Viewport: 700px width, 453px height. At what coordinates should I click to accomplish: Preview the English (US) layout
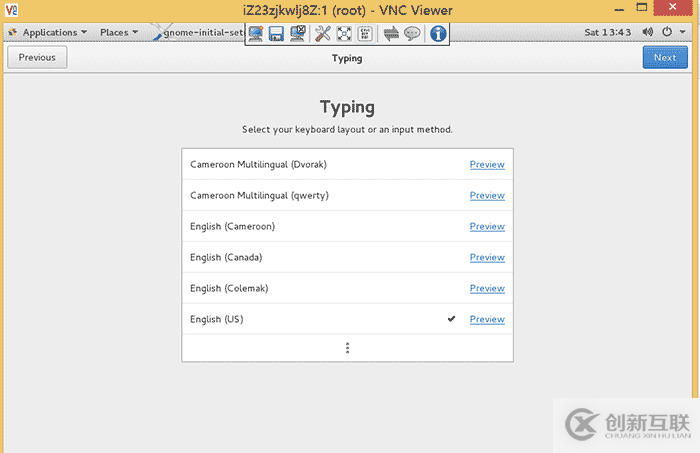(x=487, y=319)
